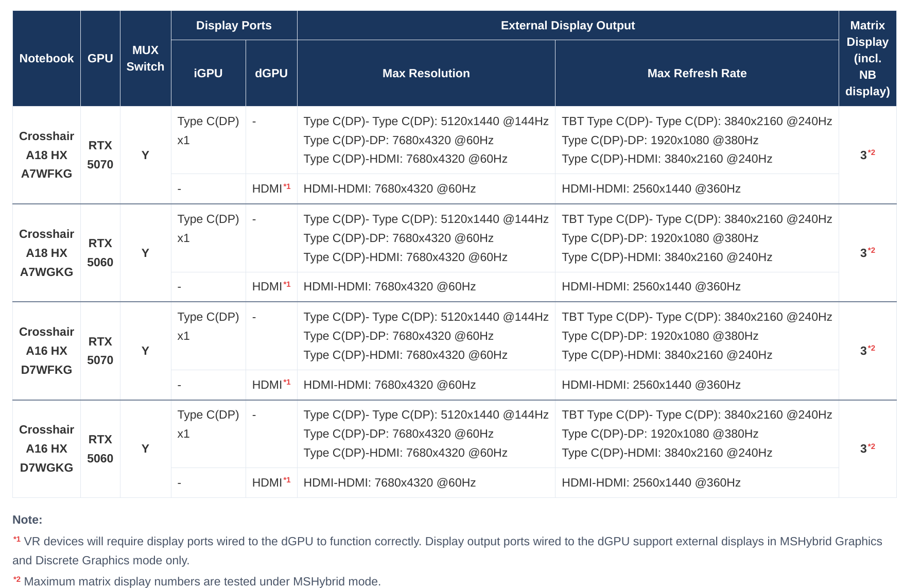The width and height of the screenshot is (903, 588).
Task: Click the Crosshair A18 HX A7WFKG cell
Action: (46, 155)
